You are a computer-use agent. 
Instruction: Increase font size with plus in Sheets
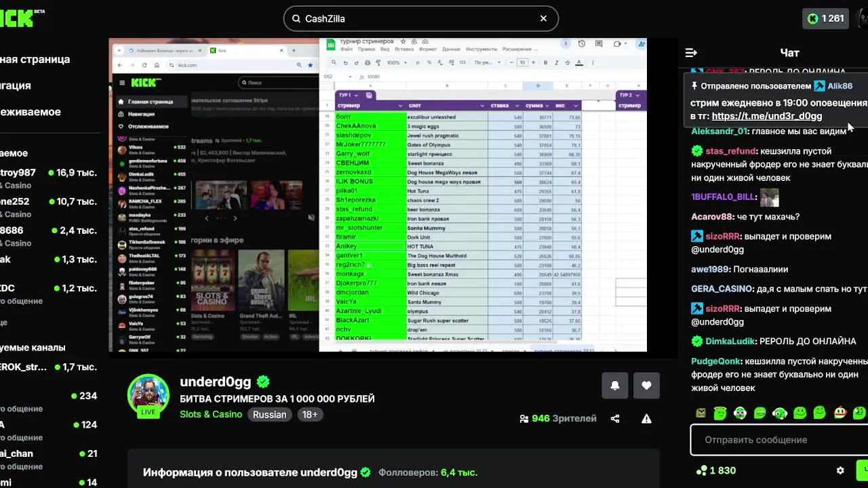(533, 62)
